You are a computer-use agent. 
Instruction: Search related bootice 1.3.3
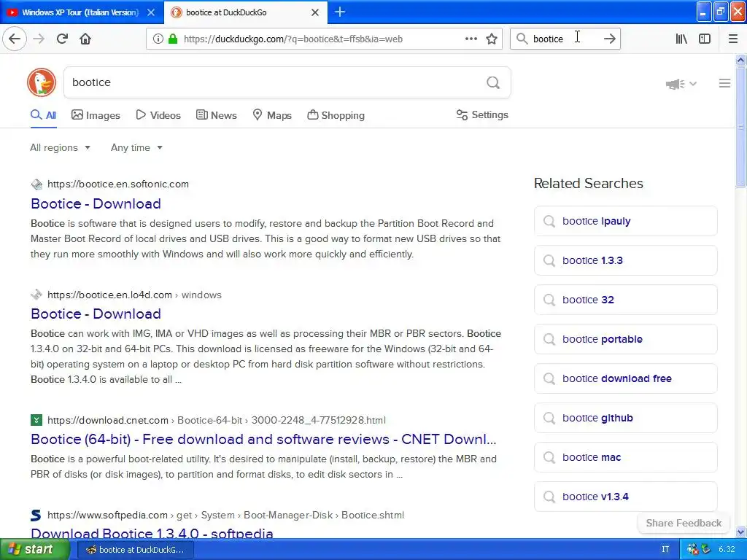625,260
